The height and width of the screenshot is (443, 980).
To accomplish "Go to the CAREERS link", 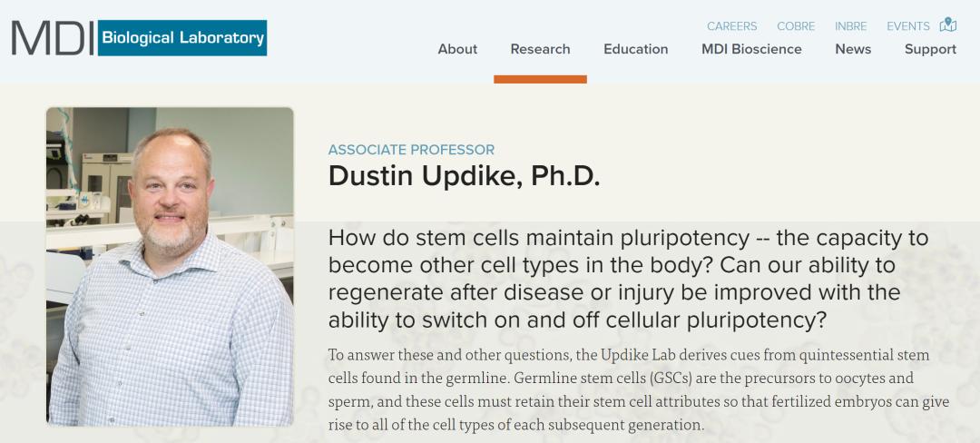I will click(731, 26).
